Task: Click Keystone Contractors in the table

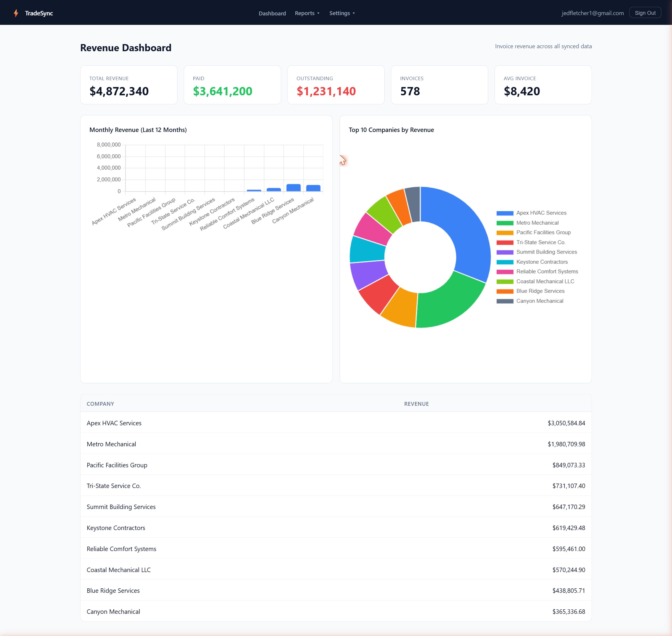Action: pos(116,528)
